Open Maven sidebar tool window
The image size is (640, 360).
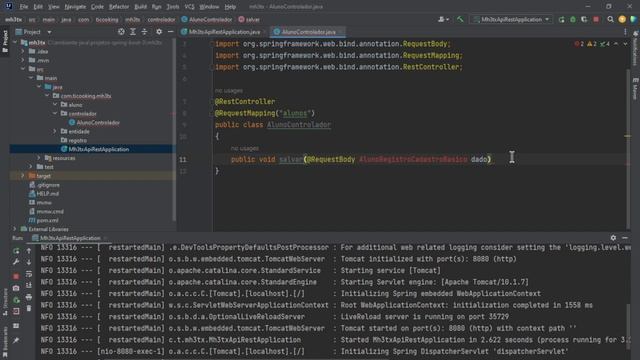coord(635,89)
